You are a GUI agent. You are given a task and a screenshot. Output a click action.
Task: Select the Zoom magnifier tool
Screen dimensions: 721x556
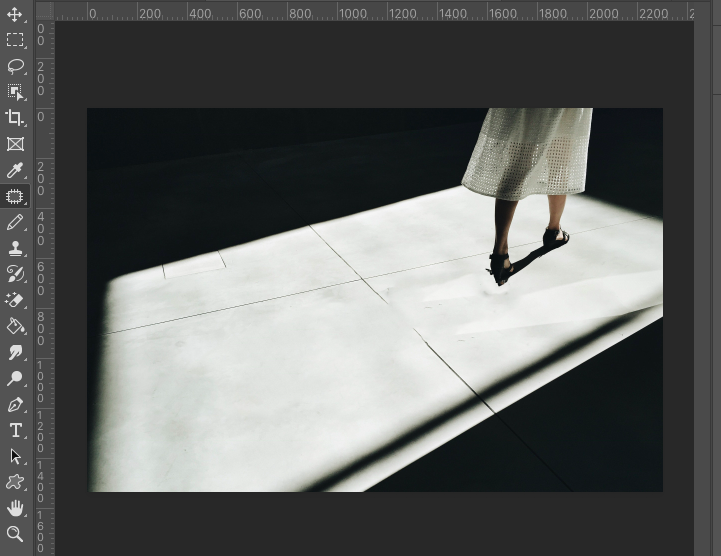pyautogui.click(x=15, y=534)
